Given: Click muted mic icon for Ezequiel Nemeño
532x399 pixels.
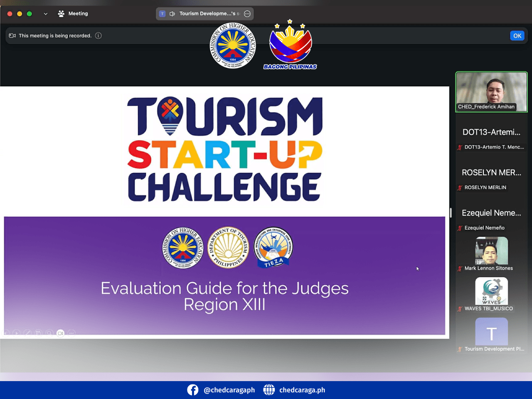Looking at the screenshot, I should coord(460,228).
